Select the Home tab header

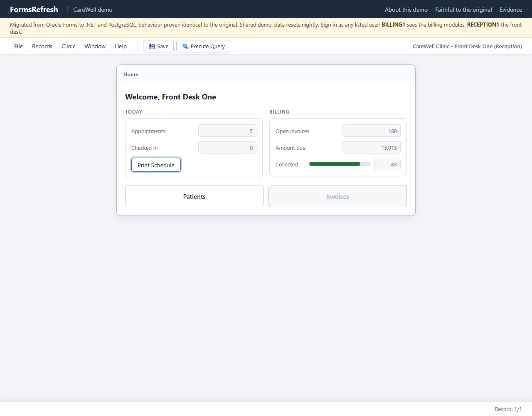(x=131, y=74)
